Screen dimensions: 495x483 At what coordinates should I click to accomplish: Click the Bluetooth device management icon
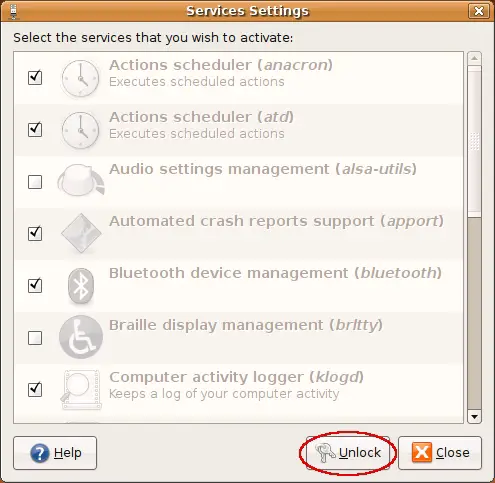click(x=81, y=286)
